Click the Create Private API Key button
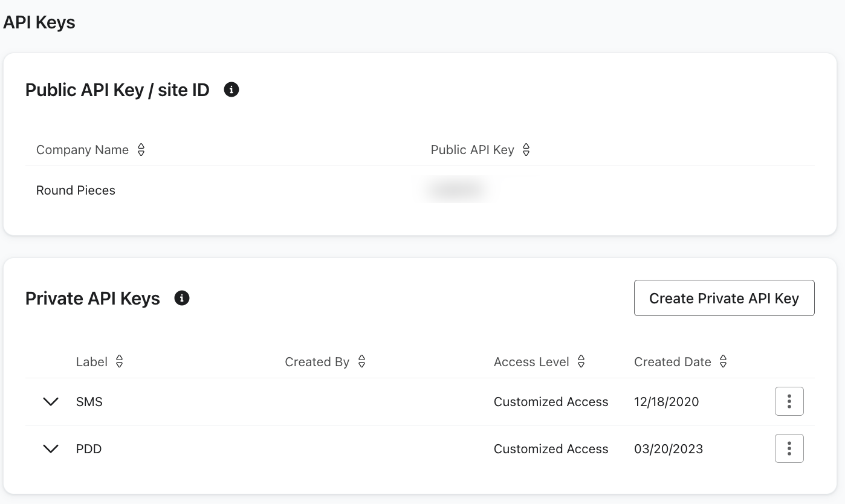Image resolution: width=845 pixels, height=504 pixels. click(724, 298)
